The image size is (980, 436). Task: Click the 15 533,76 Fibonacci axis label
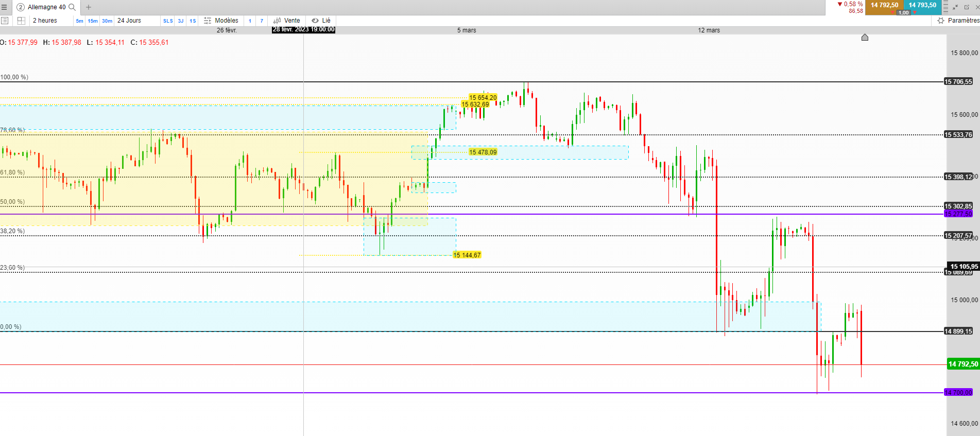[x=958, y=135]
